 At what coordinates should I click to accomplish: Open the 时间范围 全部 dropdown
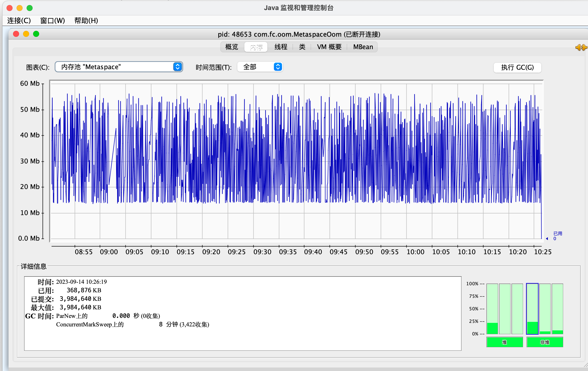[260, 67]
